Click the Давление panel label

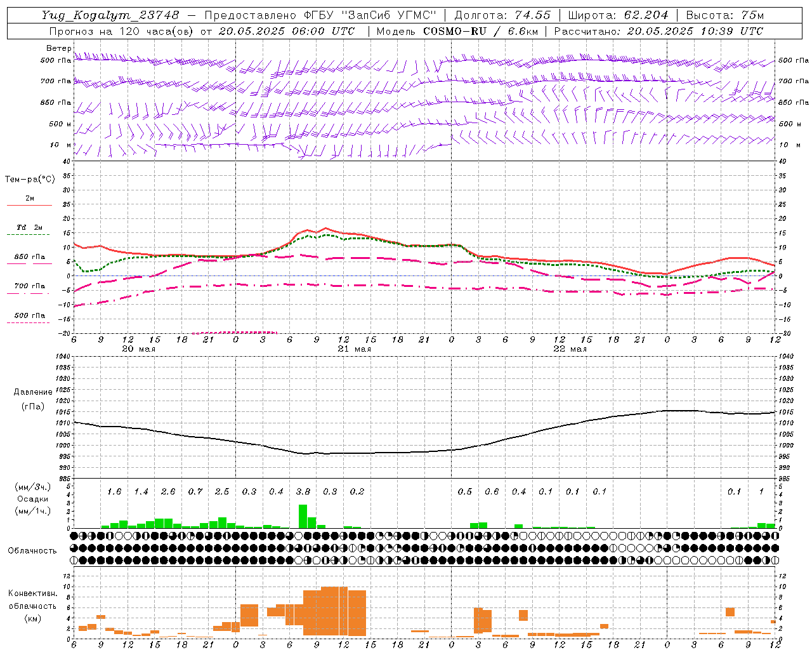click(33, 392)
